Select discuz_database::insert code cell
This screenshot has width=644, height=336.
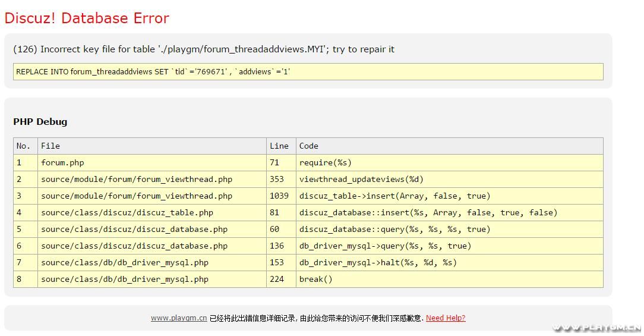pos(450,213)
